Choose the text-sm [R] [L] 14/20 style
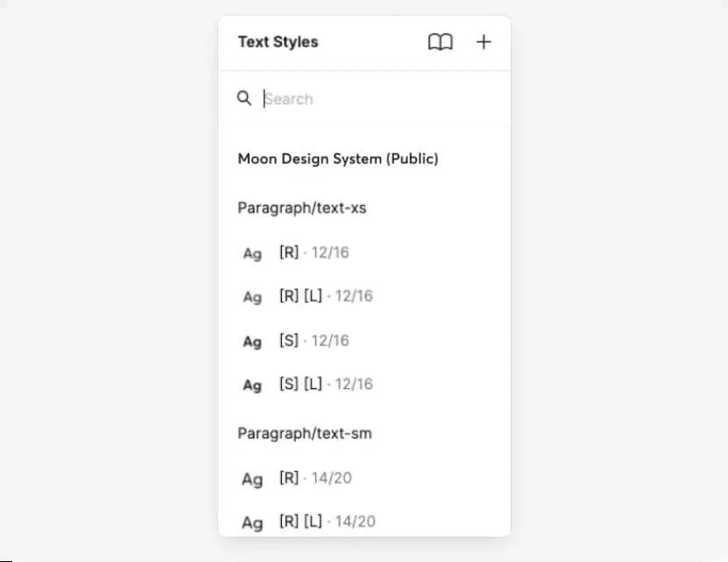 pos(364,522)
